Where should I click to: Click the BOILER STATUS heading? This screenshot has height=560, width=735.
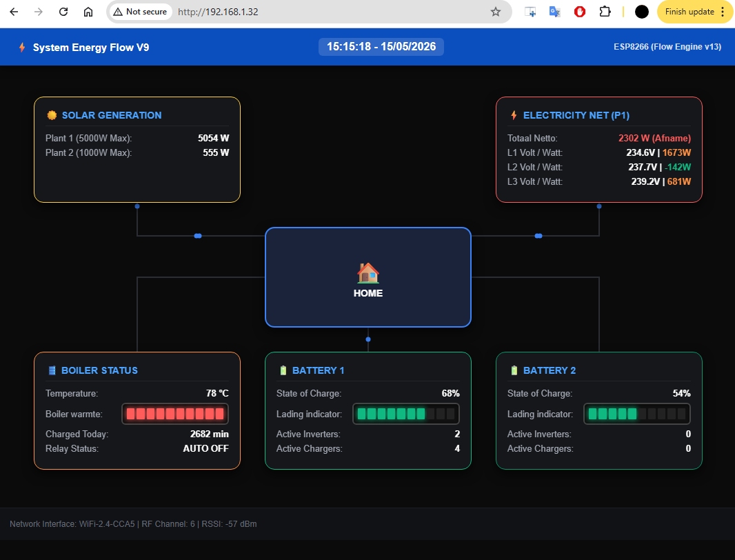99,370
